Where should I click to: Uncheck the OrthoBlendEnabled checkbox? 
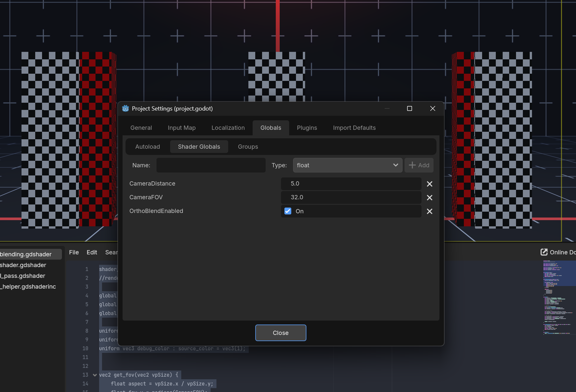click(288, 211)
